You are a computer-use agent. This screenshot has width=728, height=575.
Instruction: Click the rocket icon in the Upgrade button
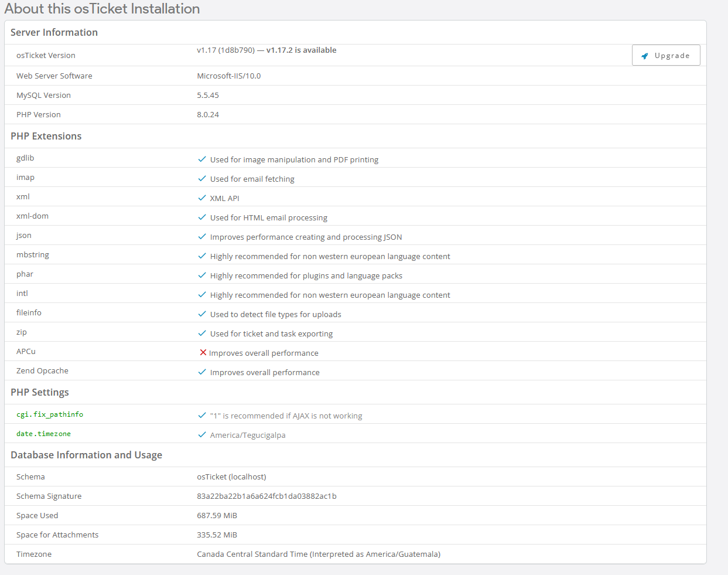click(645, 56)
